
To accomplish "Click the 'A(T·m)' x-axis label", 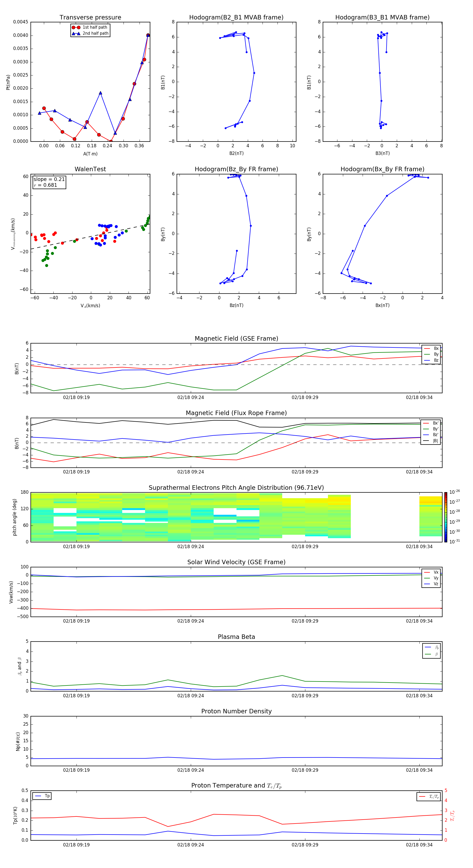I will tap(90, 154).
